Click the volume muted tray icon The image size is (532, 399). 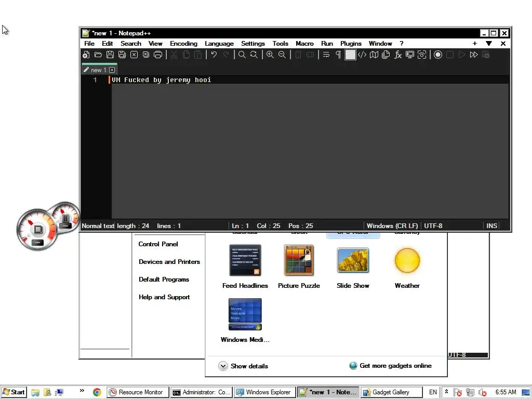(x=482, y=393)
